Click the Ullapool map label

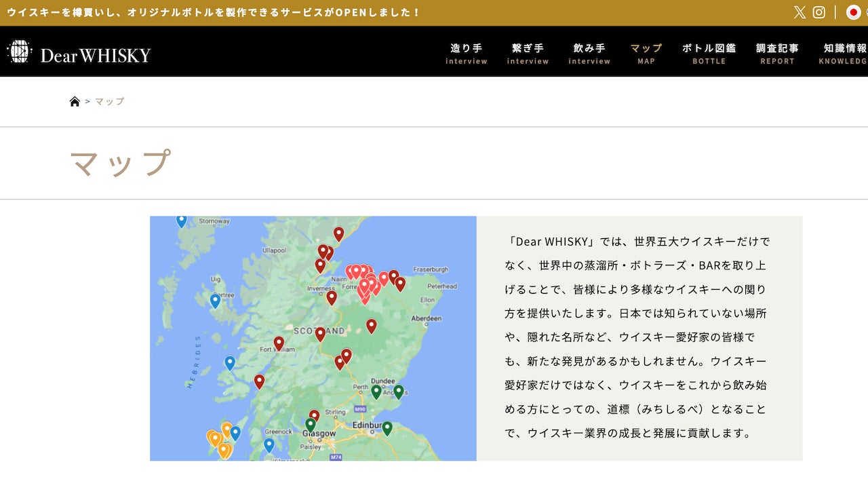[275, 250]
